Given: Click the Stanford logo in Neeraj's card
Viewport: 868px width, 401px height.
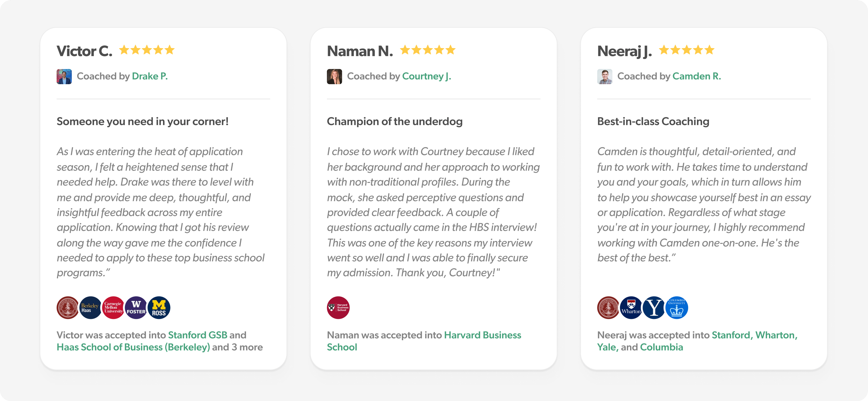Looking at the screenshot, I should tap(608, 307).
